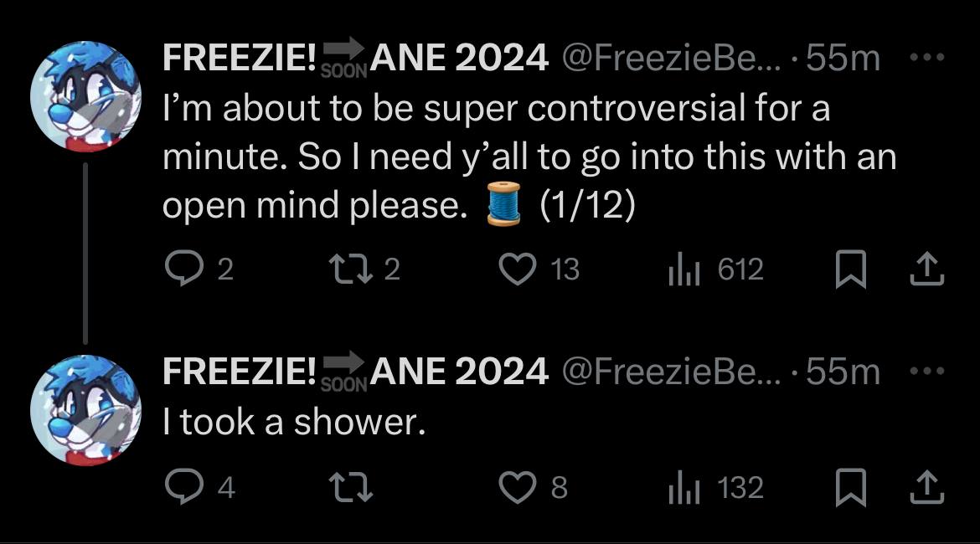Reply to the open mind thread tweet
Image resolution: width=980 pixels, height=544 pixels.
pyautogui.click(x=181, y=269)
